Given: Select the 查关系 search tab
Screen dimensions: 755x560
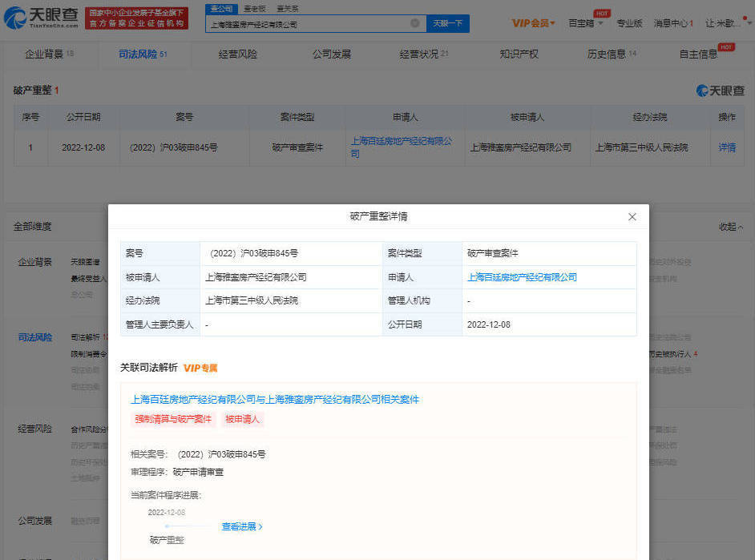Looking at the screenshot, I should [288, 9].
